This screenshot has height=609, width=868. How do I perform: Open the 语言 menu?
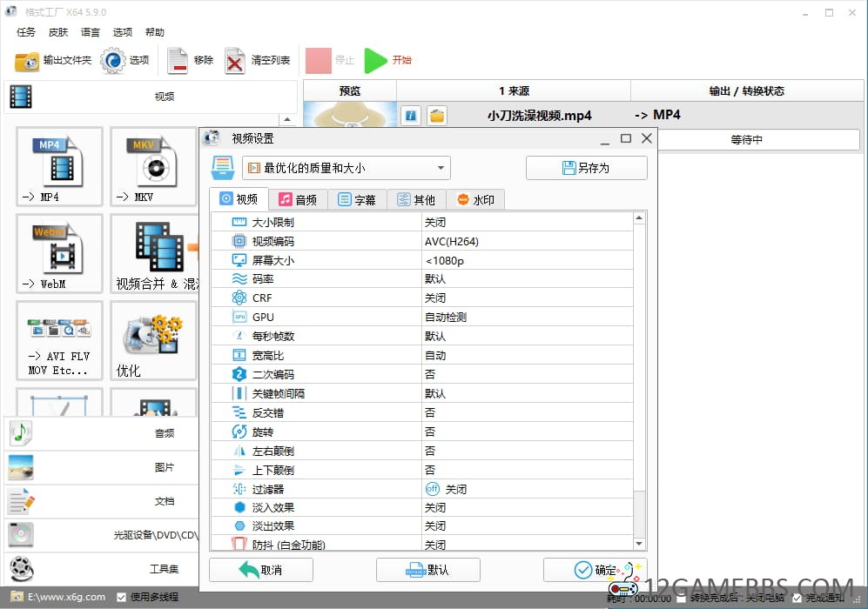[91, 32]
